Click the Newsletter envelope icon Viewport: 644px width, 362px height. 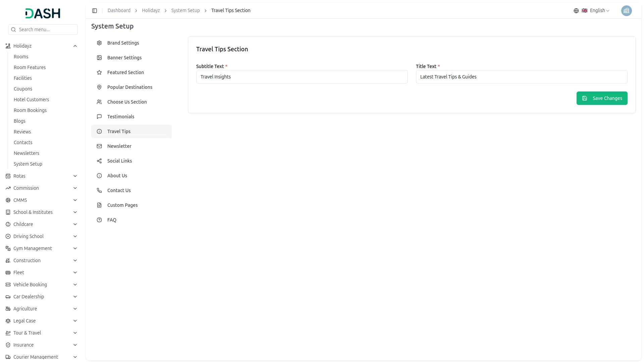coord(99,146)
